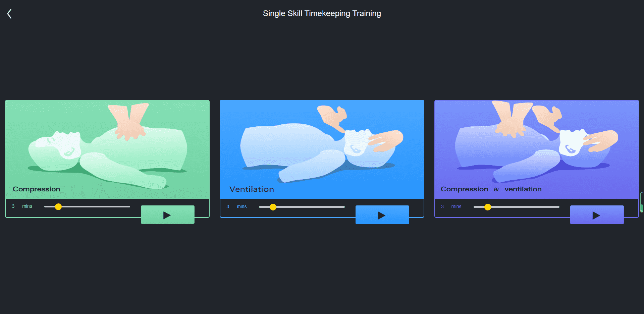Select the blue Ventilation illustration card
644x314 pixels.
click(x=322, y=147)
